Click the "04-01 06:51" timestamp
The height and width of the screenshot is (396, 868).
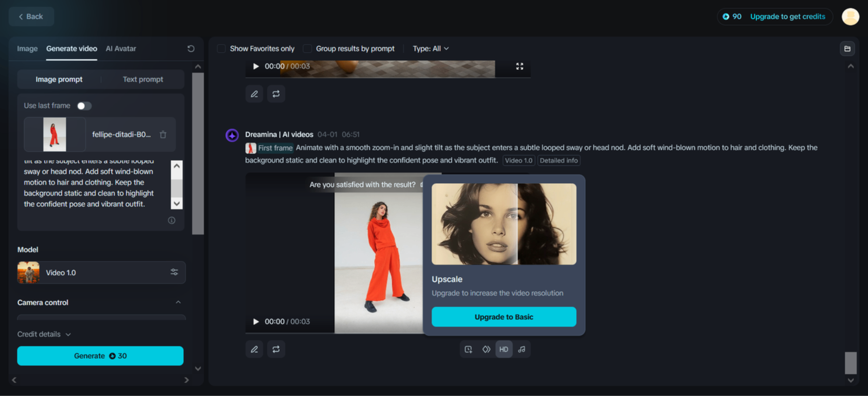[x=339, y=135]
